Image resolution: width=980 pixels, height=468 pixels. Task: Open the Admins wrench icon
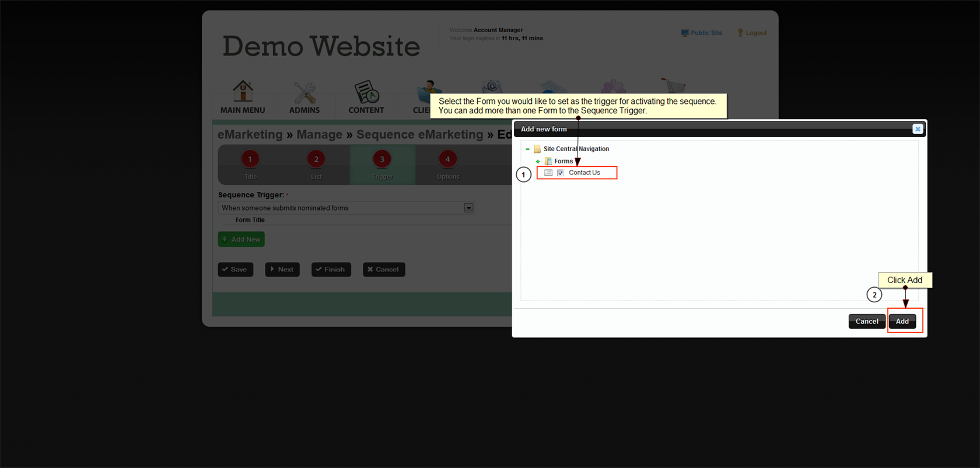coord(304,93)
